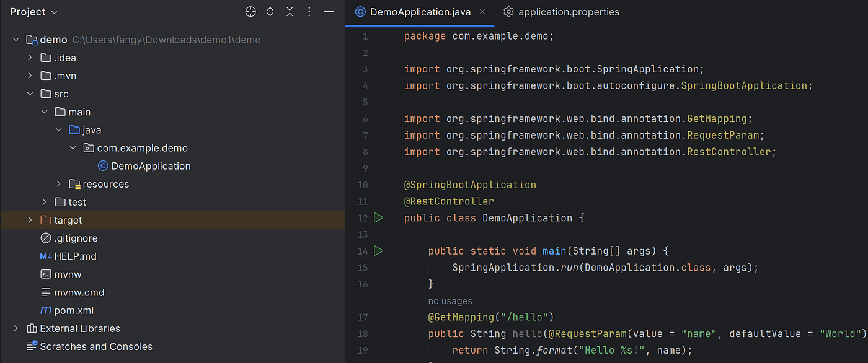Image resolution: width=868 pixels, height=363 pixels.
Task: Run DemoApplication class from line 12 gutter
Action: pos(378,217)
